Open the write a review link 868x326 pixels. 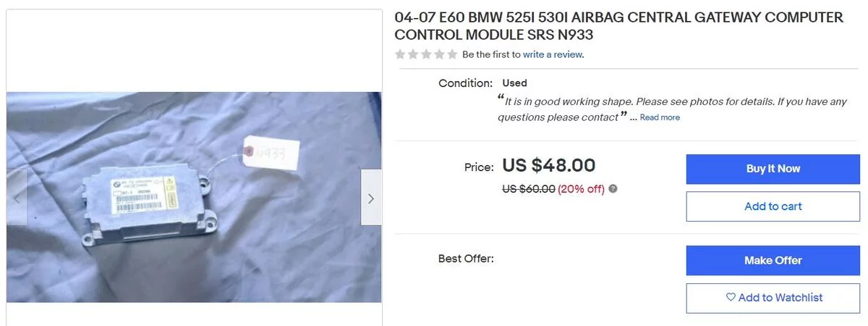(553, 54)
